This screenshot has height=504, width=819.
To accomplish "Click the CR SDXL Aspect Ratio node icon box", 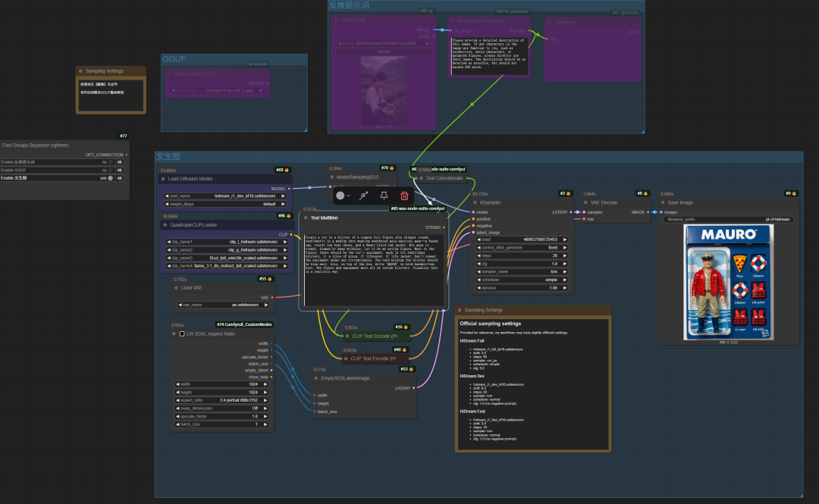I will pyautogui.click(x=182, y=333).
